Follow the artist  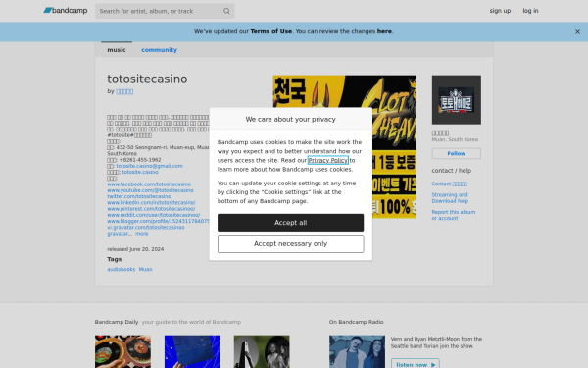(x=457, y=154)
